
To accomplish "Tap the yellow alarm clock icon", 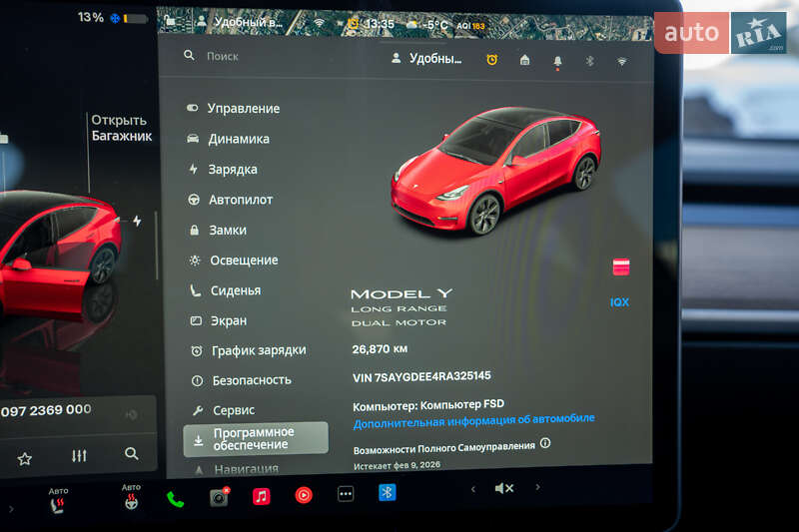I will pos(491,60).
